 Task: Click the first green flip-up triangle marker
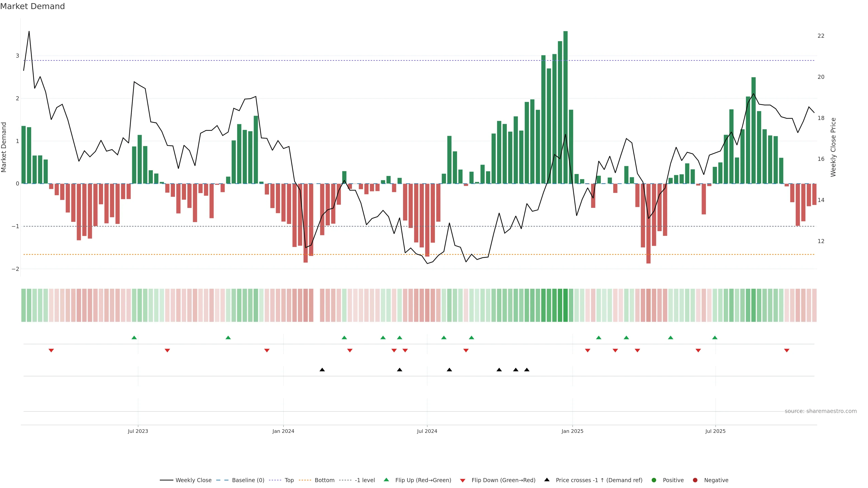[134, 338]
